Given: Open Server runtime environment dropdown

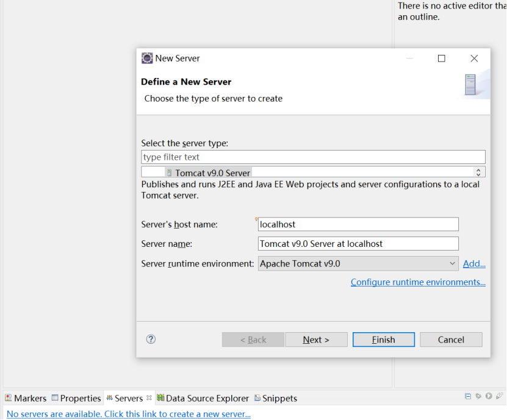Looking at the screenshot, I should coord(358,263).
